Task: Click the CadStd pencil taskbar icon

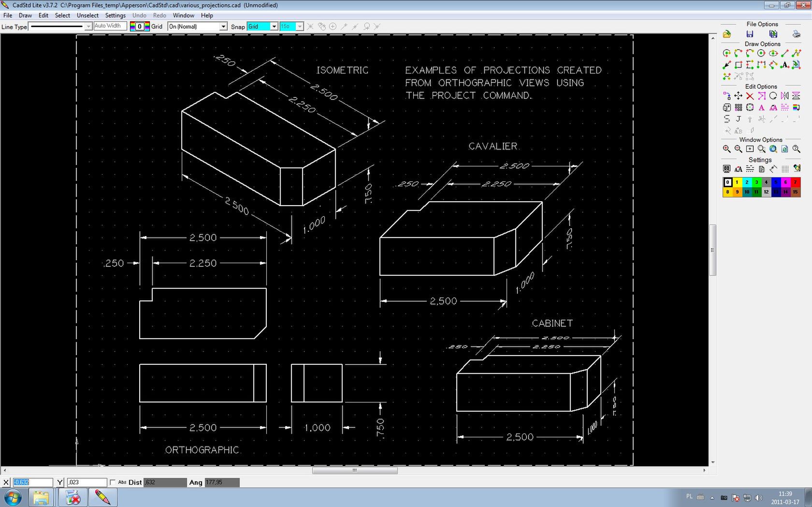Action: (102, 497)
